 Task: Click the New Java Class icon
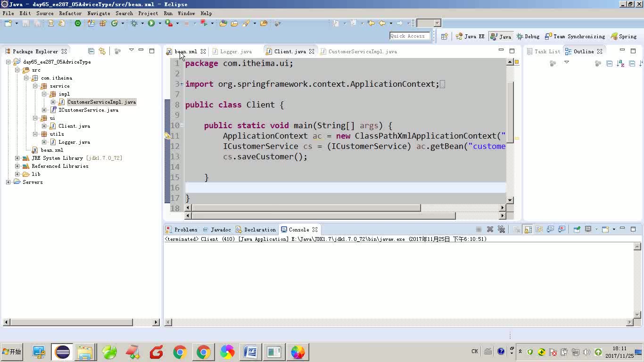click(x=114, y=23)
